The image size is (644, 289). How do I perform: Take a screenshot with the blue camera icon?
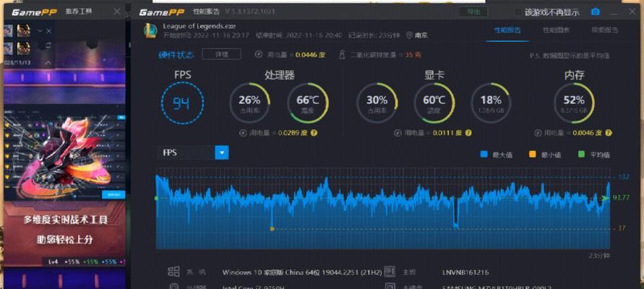pyautogui.click(x=595, y=12)
